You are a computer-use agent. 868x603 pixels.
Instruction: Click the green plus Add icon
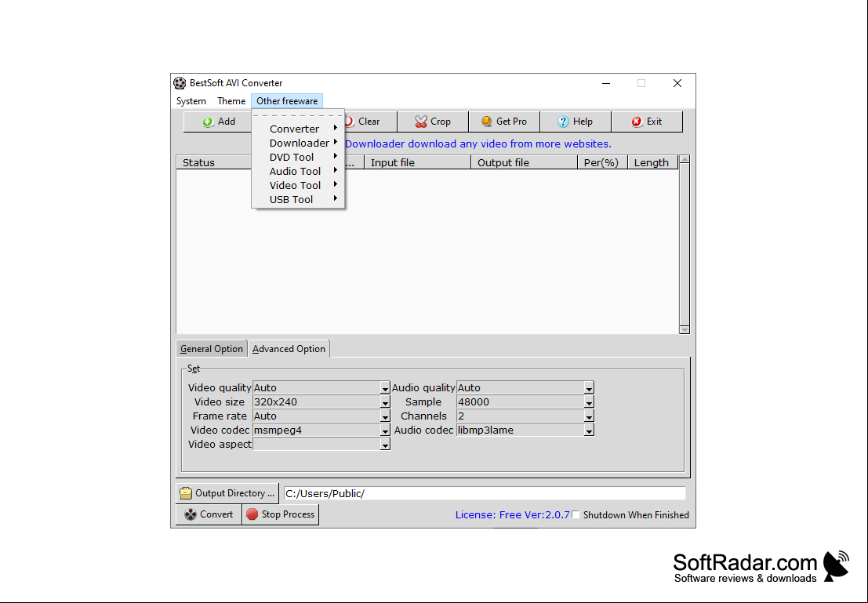point(208,122)
